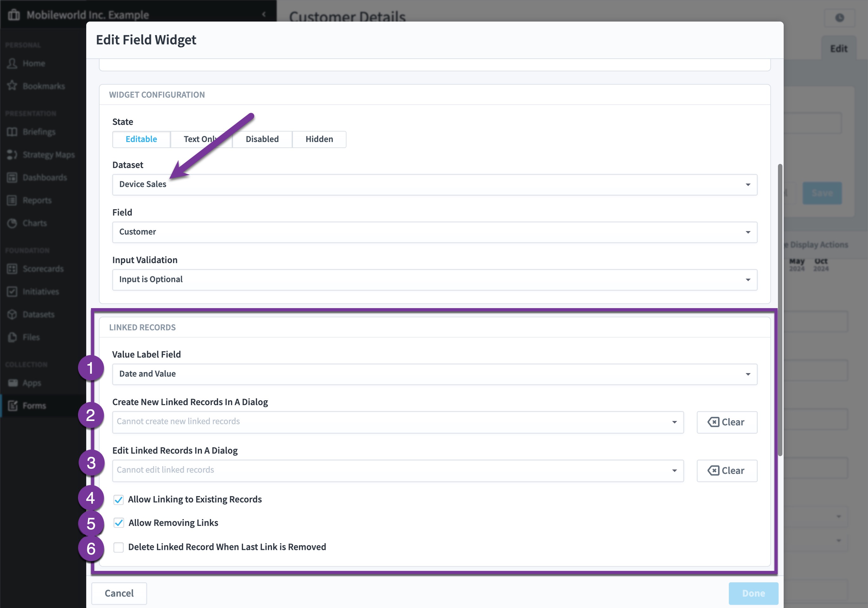Click the Scorecards grid icon
Image resolution: width=868 pixels, height=608 pixels.
[12, 268]
